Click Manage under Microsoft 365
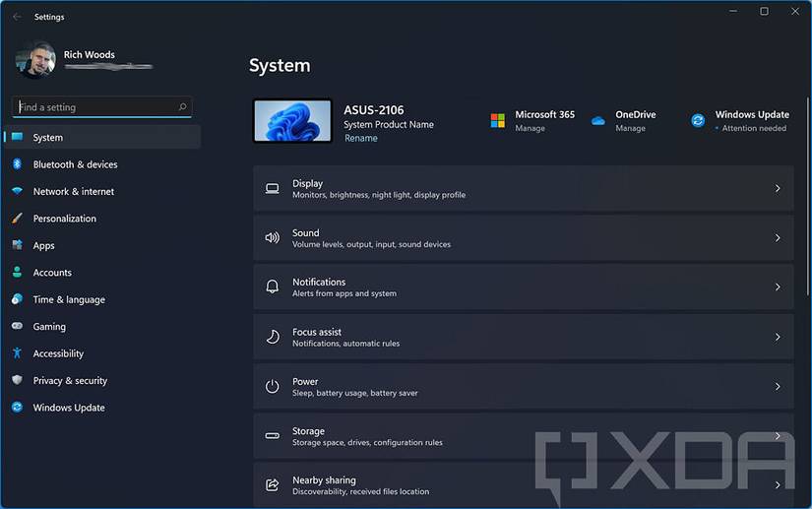Viewport: 812px width, 509px height. [530, 128]
